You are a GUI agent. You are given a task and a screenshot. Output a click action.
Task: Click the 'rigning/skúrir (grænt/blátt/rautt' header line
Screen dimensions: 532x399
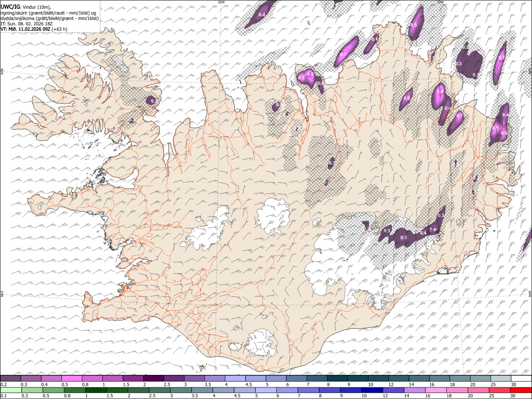[49, 13]
